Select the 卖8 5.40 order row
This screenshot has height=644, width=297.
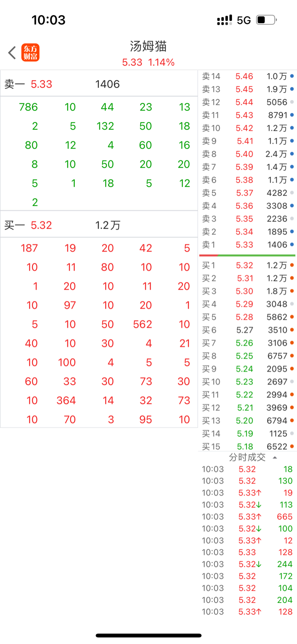click(247, 154)
